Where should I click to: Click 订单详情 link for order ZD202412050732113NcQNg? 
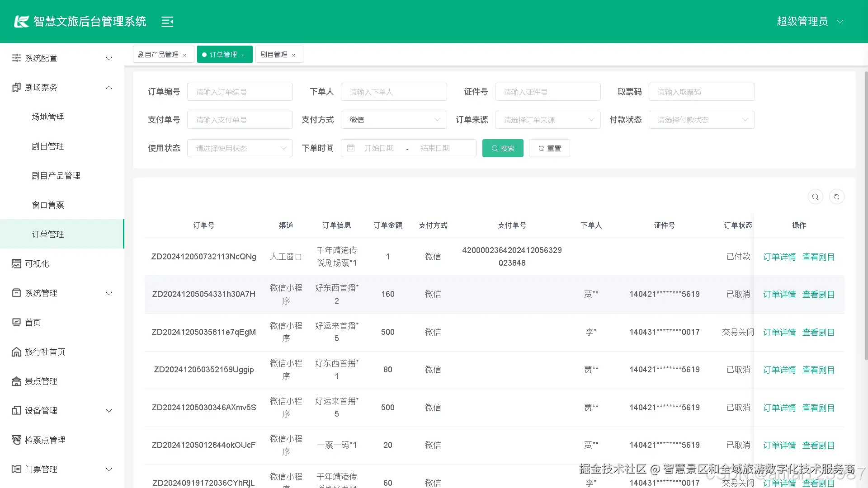coord(779,257)
